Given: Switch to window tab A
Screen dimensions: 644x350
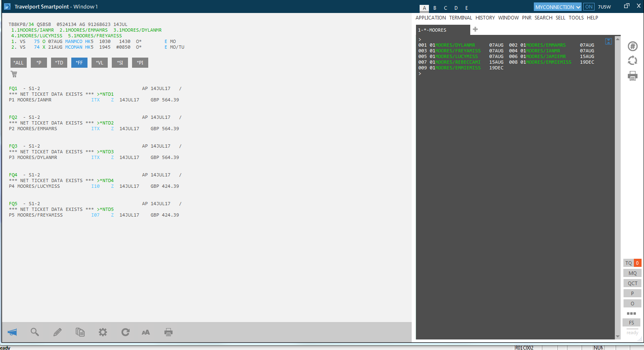Looking at the screenshot, I should 424,8.
